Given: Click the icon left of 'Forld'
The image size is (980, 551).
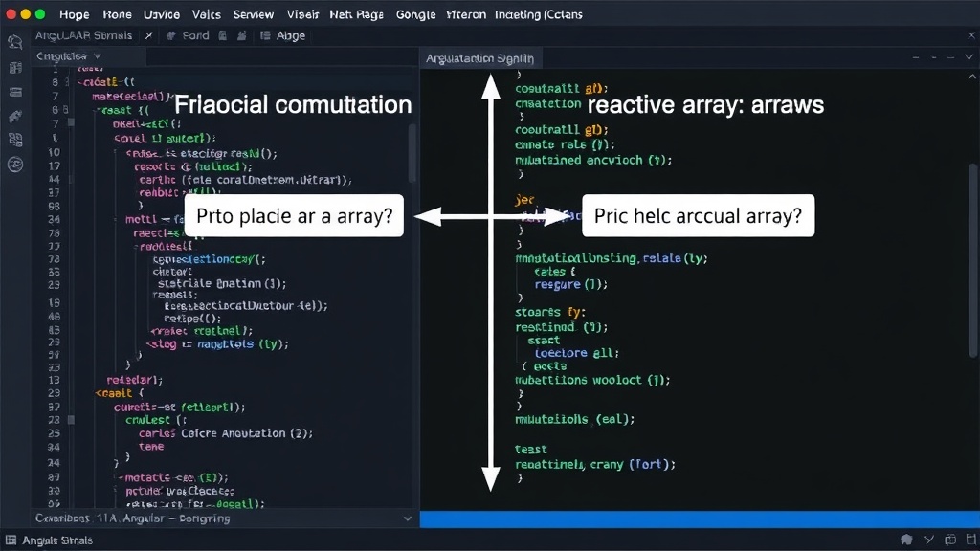Looking at the screenshot, I should 171,35.
